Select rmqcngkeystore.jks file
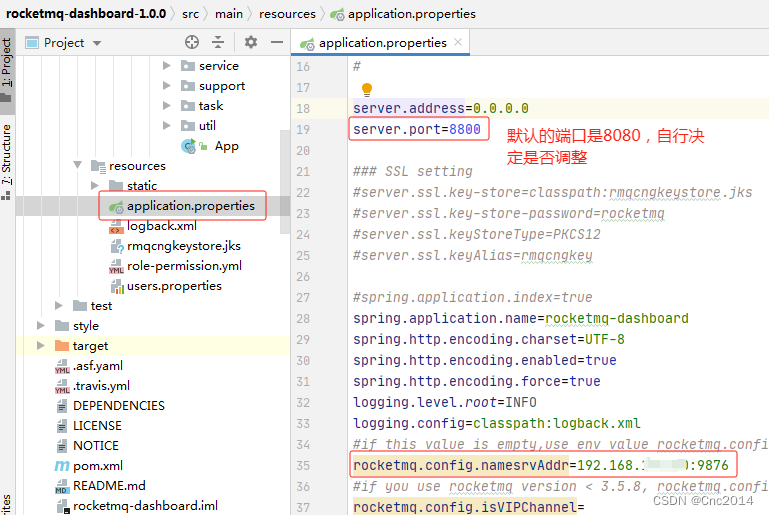 click(x=184, y=246)
